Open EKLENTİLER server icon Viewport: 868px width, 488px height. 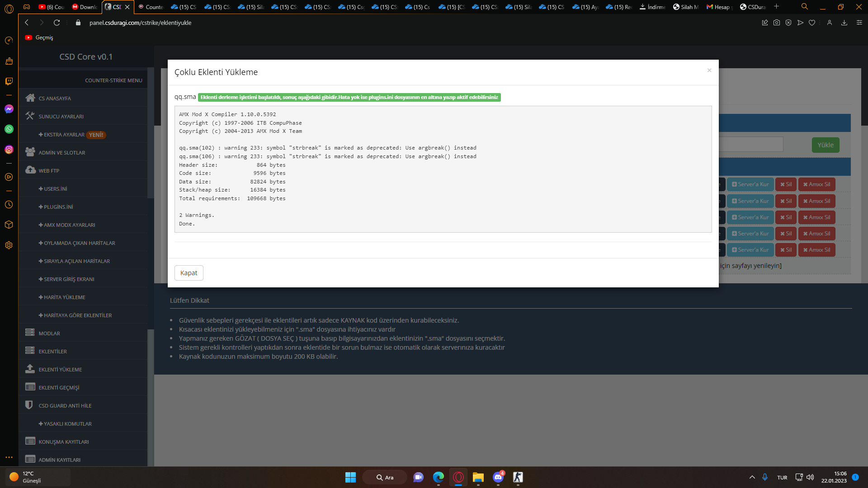point(30,351)
